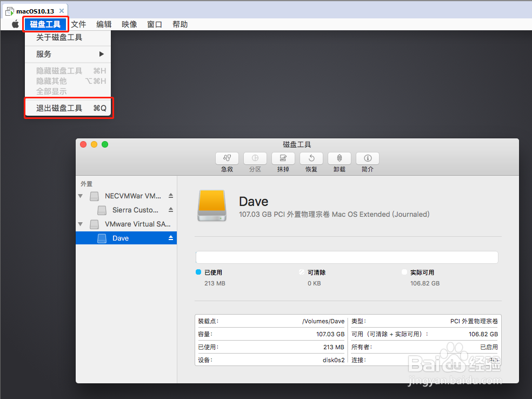Eject the NECVMWar VM disk

(171, 196)
